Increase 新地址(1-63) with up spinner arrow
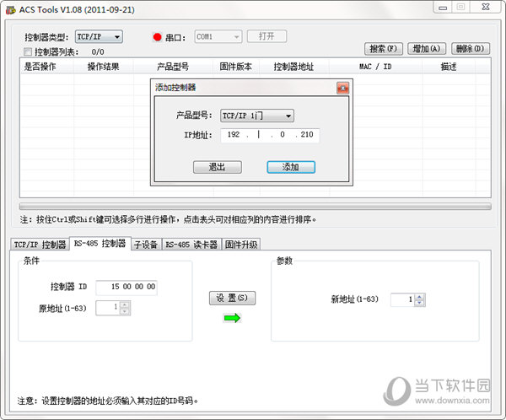This screenshot has width=506, height=420. tap(419, 297)
